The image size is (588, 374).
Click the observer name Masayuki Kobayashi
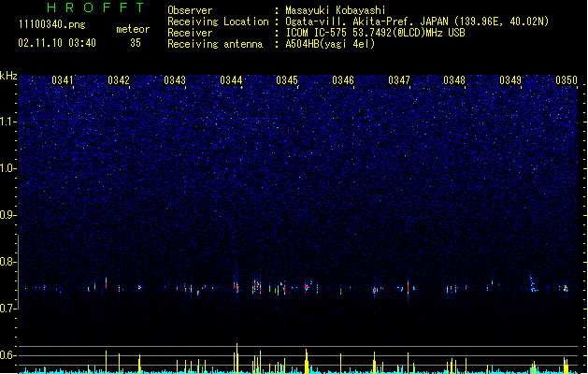(x=336, y=10)
